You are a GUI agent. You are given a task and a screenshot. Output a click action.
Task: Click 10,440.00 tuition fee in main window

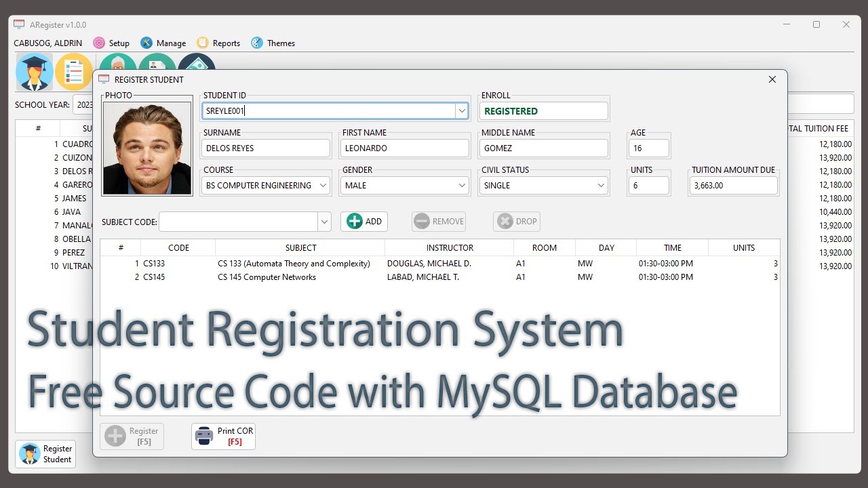point(835,211)
